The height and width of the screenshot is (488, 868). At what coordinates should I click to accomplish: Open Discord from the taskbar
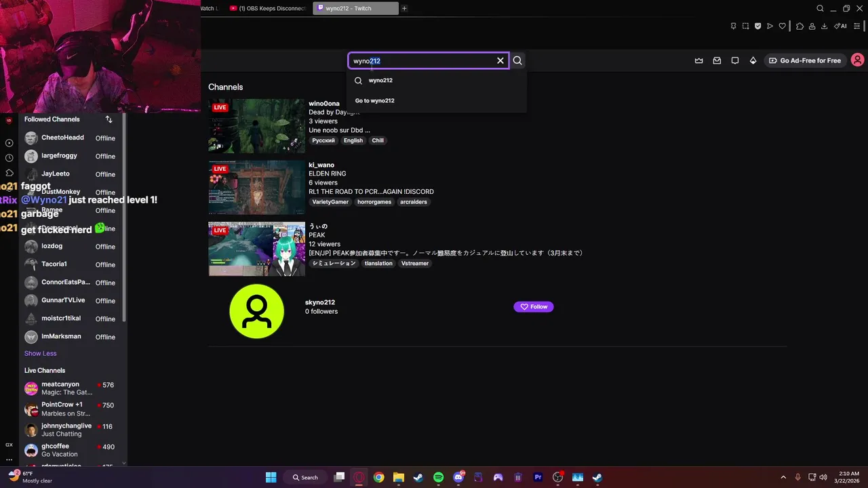point(458,477)
